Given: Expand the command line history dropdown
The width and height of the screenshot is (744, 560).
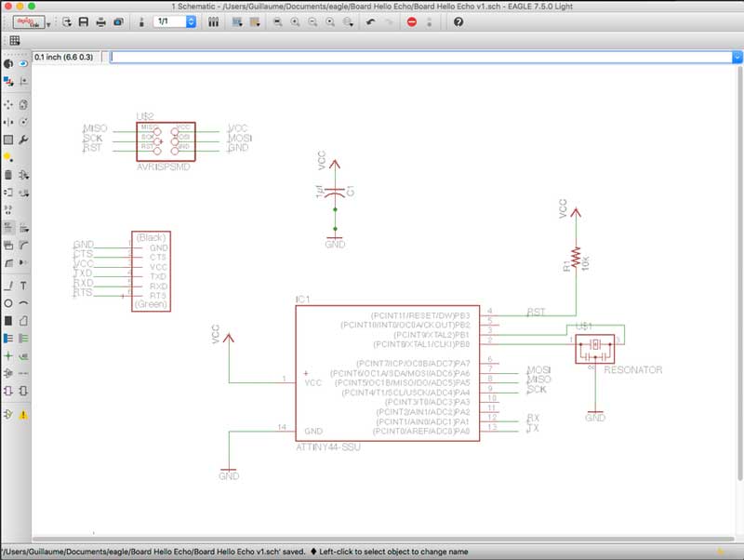Looking at the screenshot, I should 737,57.
